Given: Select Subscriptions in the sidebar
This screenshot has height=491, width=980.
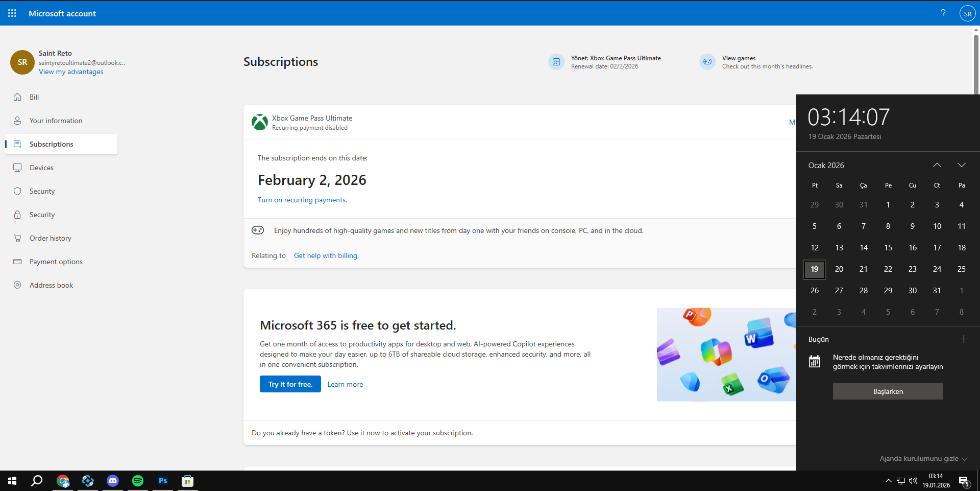Looking at the screenshot, I should click(x=61, y=144).
